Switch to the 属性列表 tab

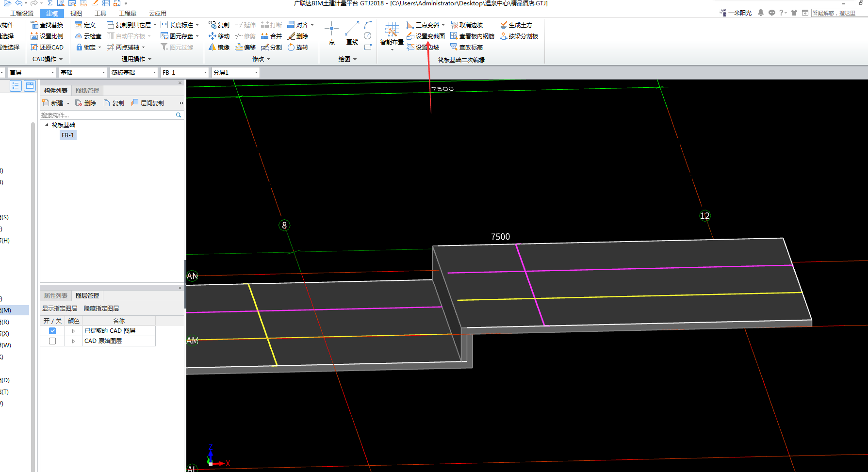56,295
